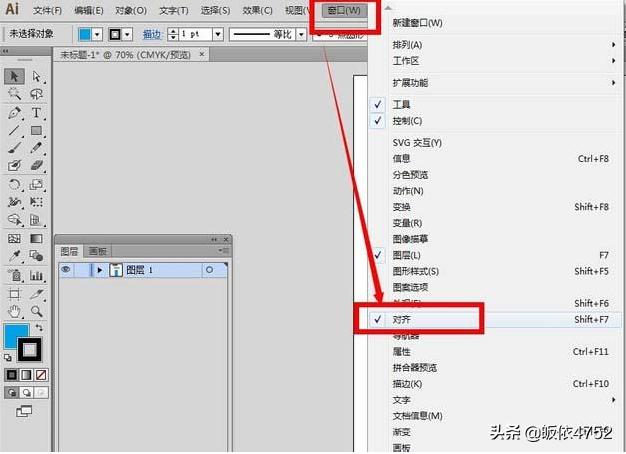The height and width of the screenshot is (454, 626).
Task: Expand the 图层 1 layer triangle
Action: coord(100,270)
